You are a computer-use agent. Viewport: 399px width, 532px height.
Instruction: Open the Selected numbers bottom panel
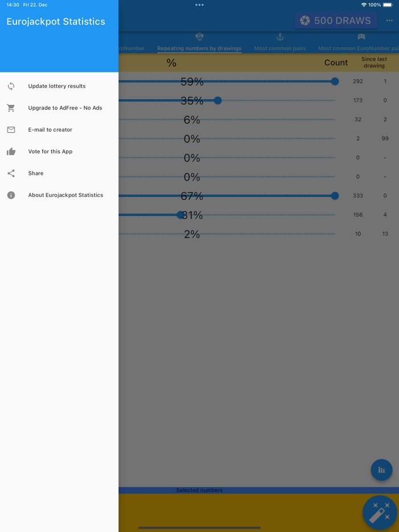(x=199, y=490)
